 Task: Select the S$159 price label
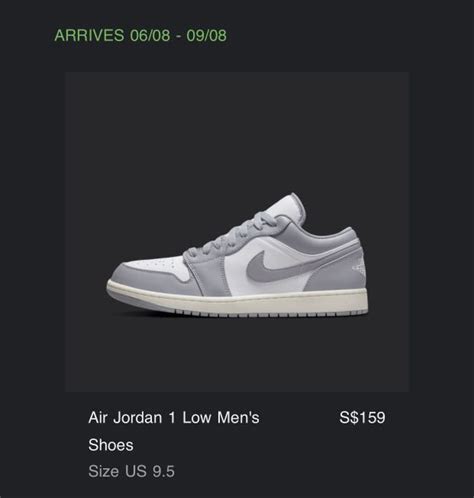click(x=362, y=417)
